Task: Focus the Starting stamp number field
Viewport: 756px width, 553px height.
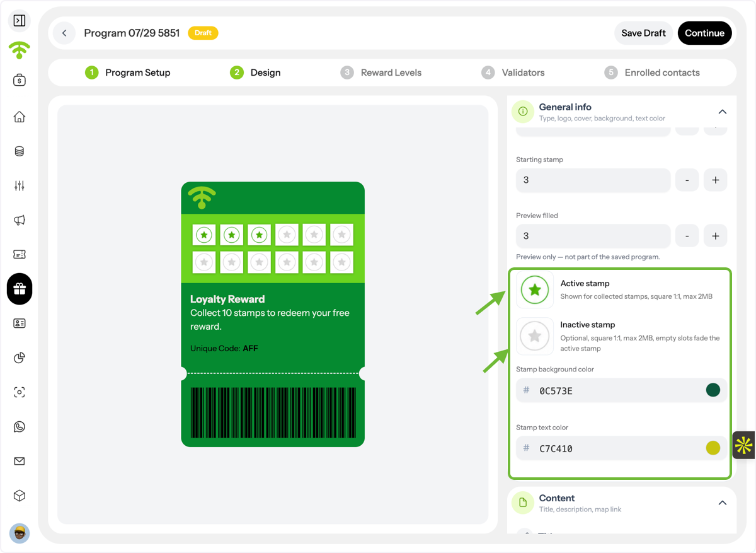Action: click(593, 180)
